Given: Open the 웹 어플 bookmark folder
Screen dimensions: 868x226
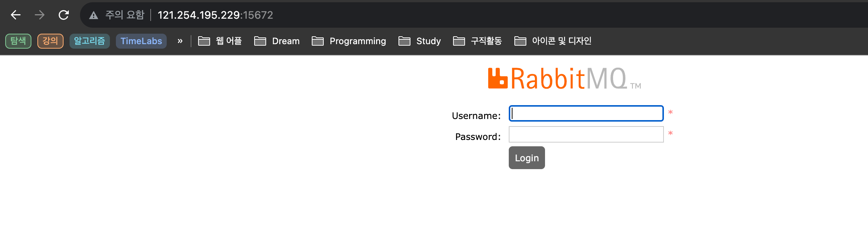Looking at the screenshot, I should (x=220, y=41).
